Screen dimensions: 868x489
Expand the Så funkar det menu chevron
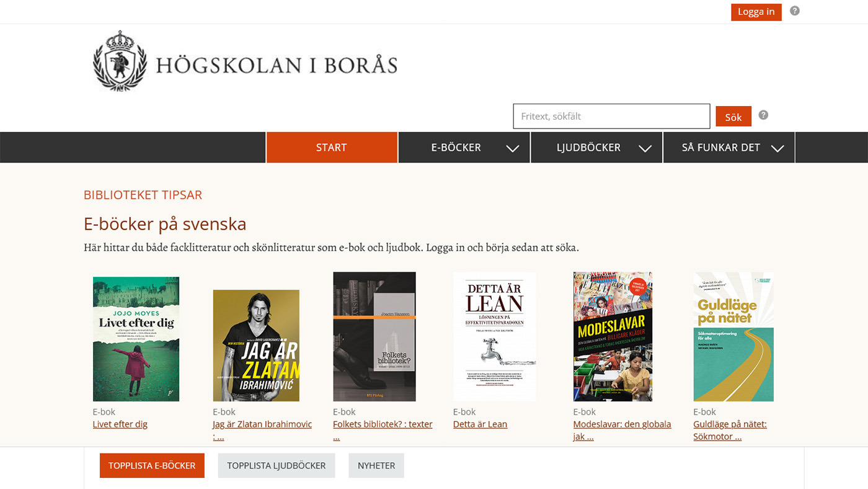[777, 148]
